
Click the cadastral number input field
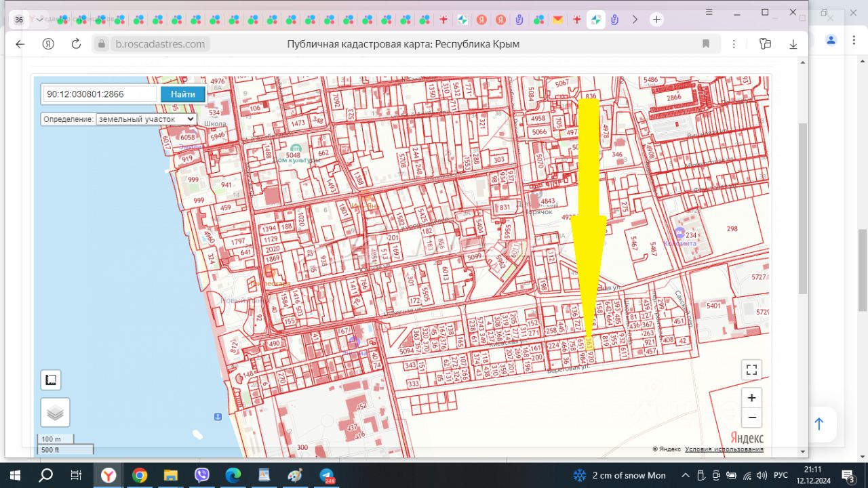[100, 94]
